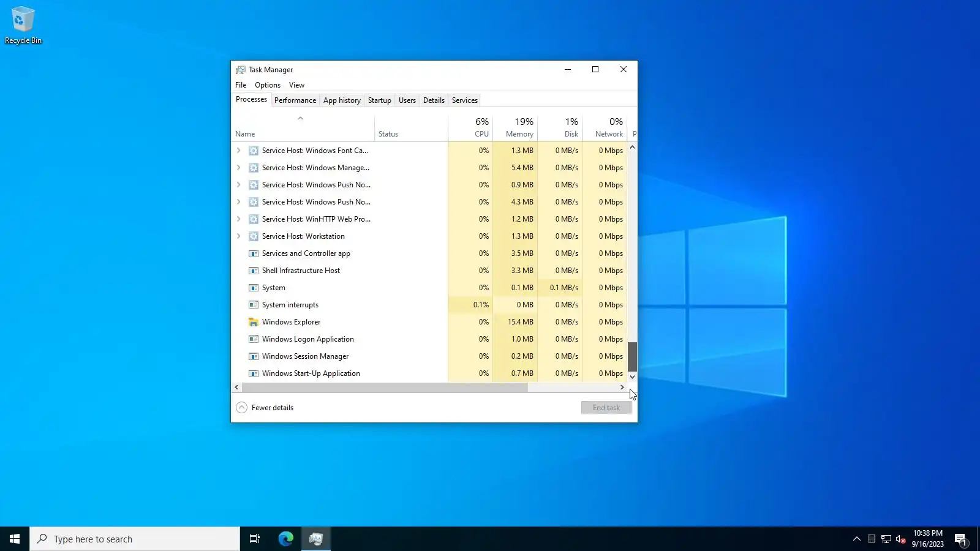980x551 pixels.
Task: Open the Options menu
Action: tap(268, 85)
